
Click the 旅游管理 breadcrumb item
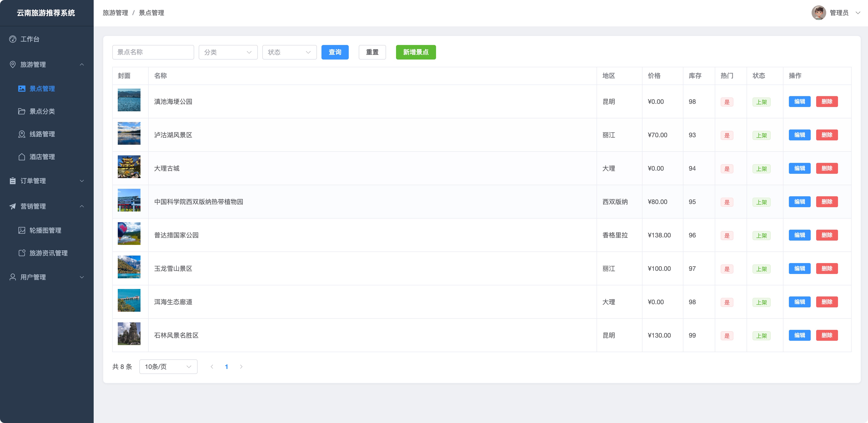coord(115,13)
